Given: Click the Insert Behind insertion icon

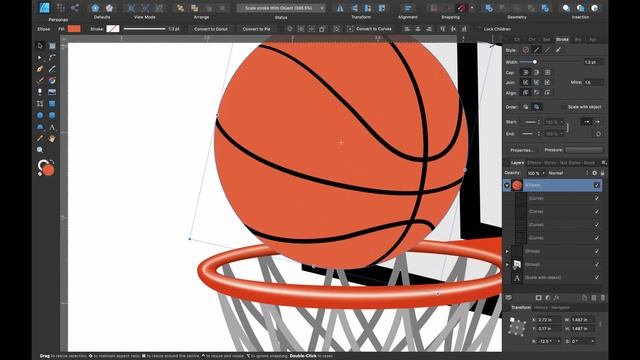Looking at the screenshot, I should pyautogui.click(x=566, y=8).
